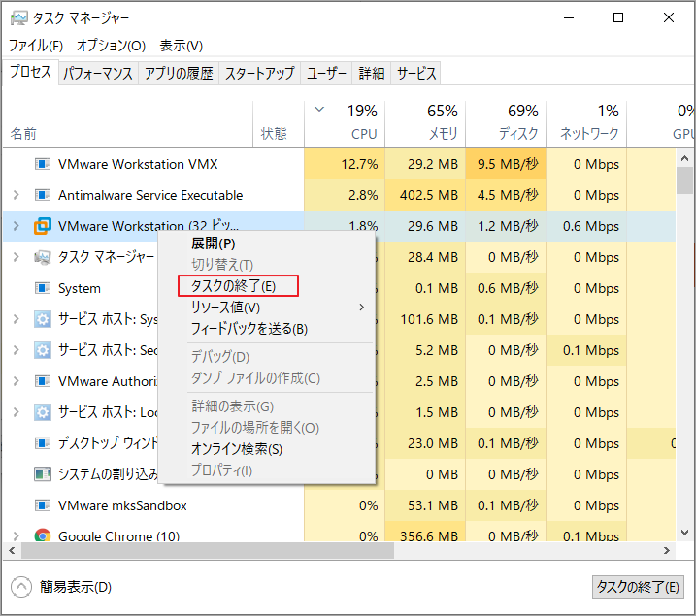This screenshot has width=696, height=616.
Task: Choose フィードバックを送る(B) in the context menu
Action: point(266,329)
